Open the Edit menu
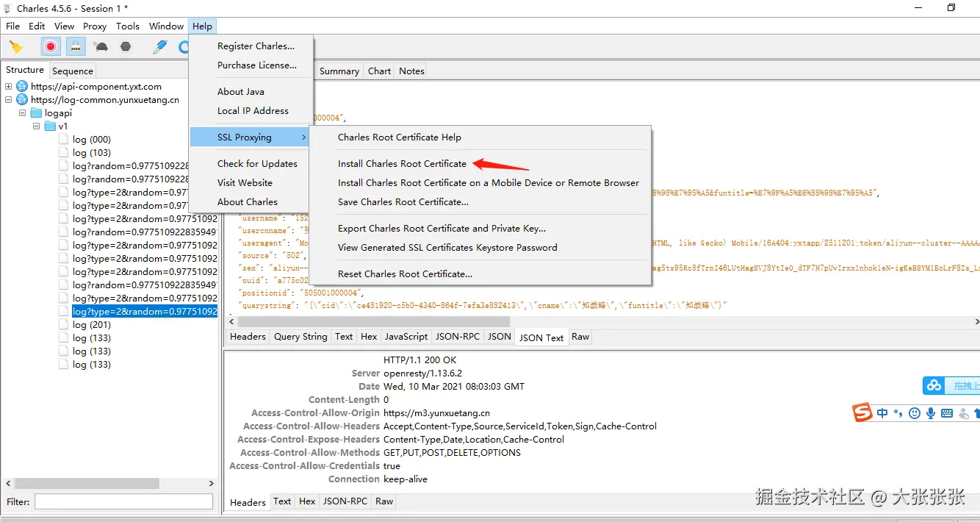This screenshot has width=980, height=522. point(37,26)
